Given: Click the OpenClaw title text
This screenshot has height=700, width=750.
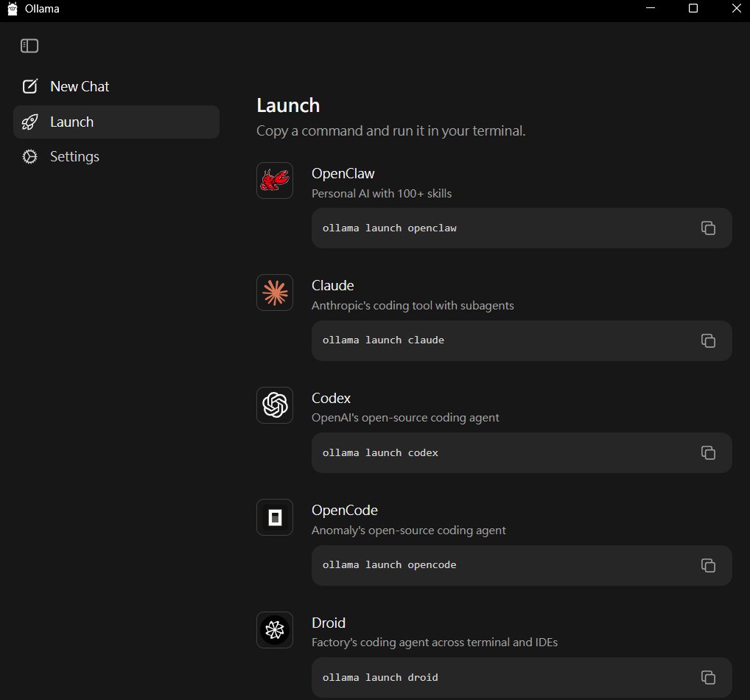Looking at the screenshot, I should tap(343, 173).
